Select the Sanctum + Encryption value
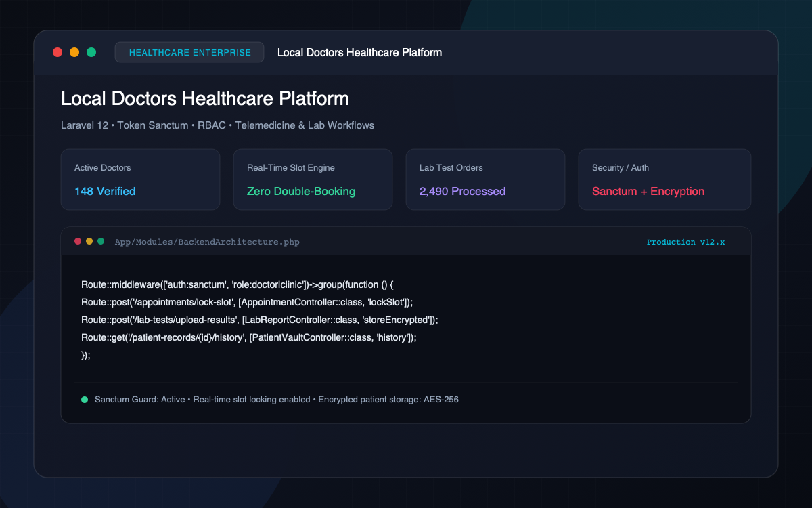The image size is (812, 508). point(648,191)
